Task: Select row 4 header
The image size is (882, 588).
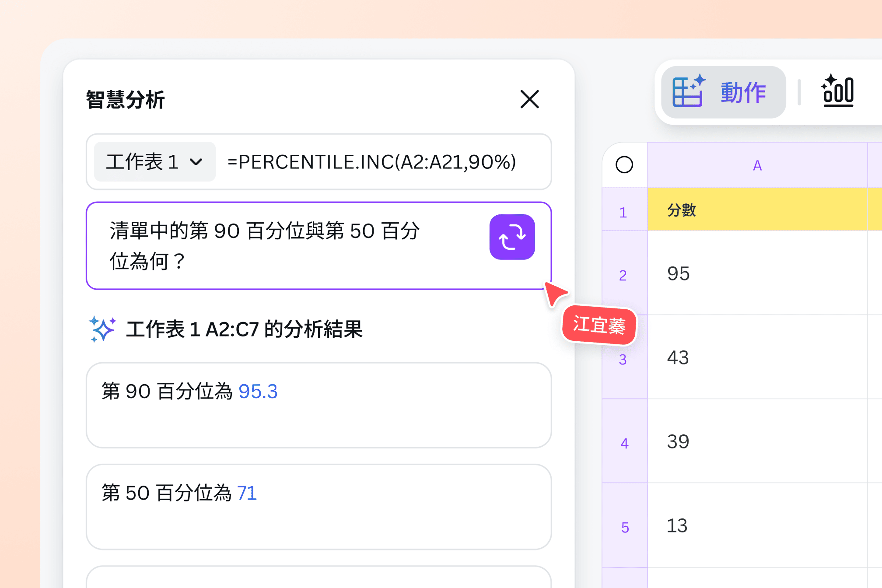Action: click(625, 441)
